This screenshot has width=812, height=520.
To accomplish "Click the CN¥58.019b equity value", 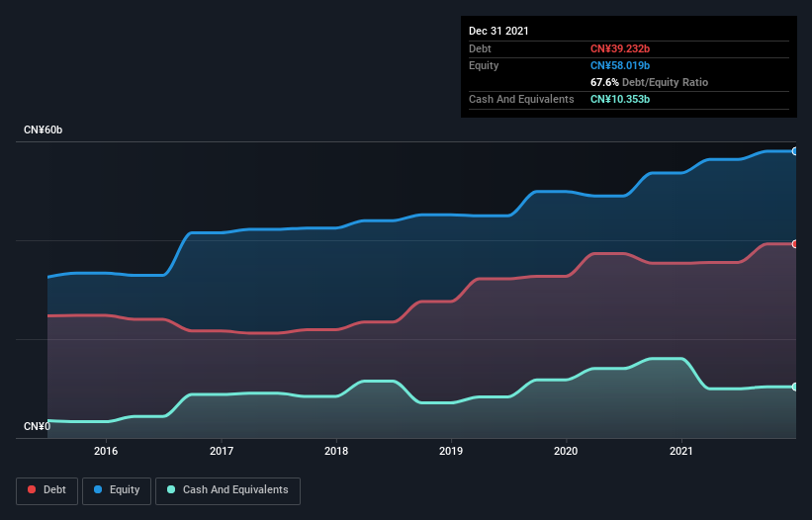I will [x=620, y=65].
